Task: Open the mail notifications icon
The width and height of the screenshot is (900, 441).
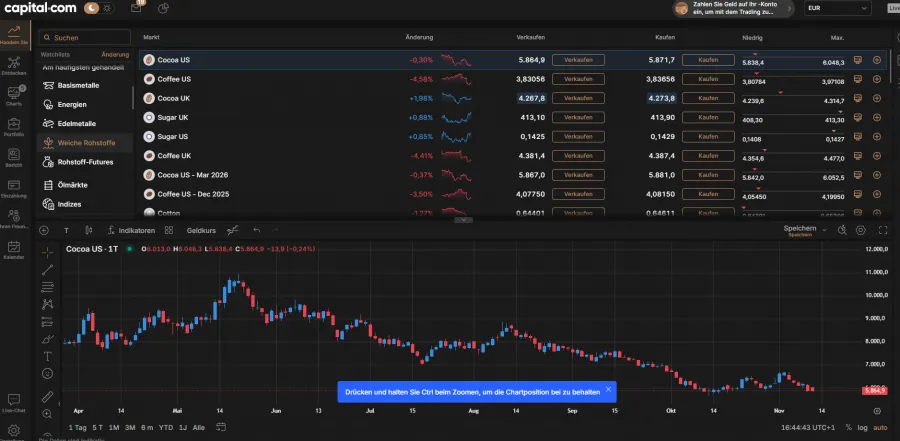Action: click(x=136, y=8)
